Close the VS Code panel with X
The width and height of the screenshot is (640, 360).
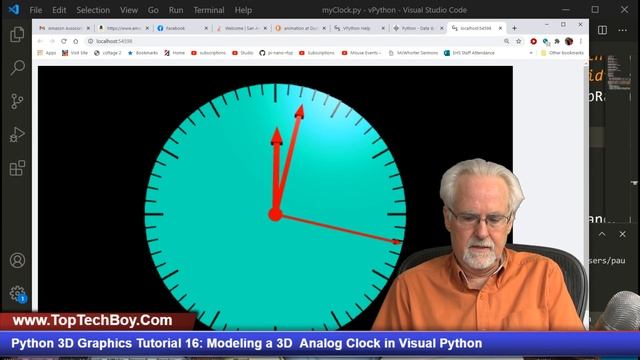click(x=622, y=234)
